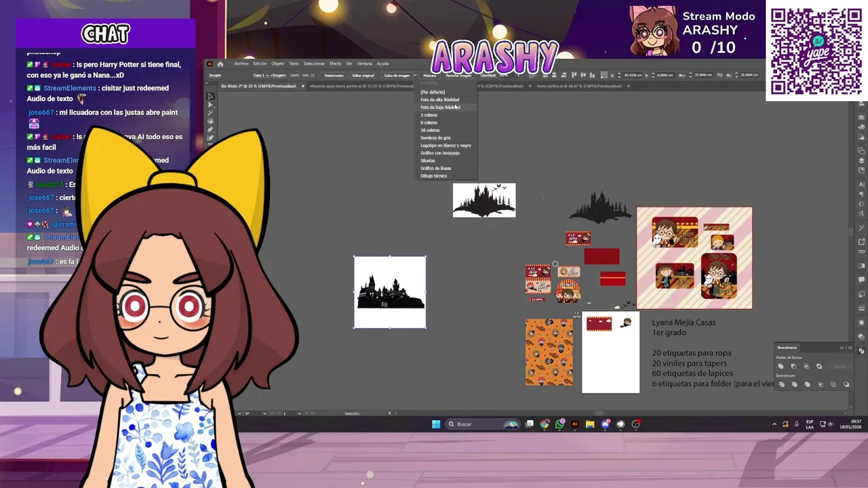Choose 'Logotipo en blanco y negro' preset

pyautogui.click(x=445, y=145)
